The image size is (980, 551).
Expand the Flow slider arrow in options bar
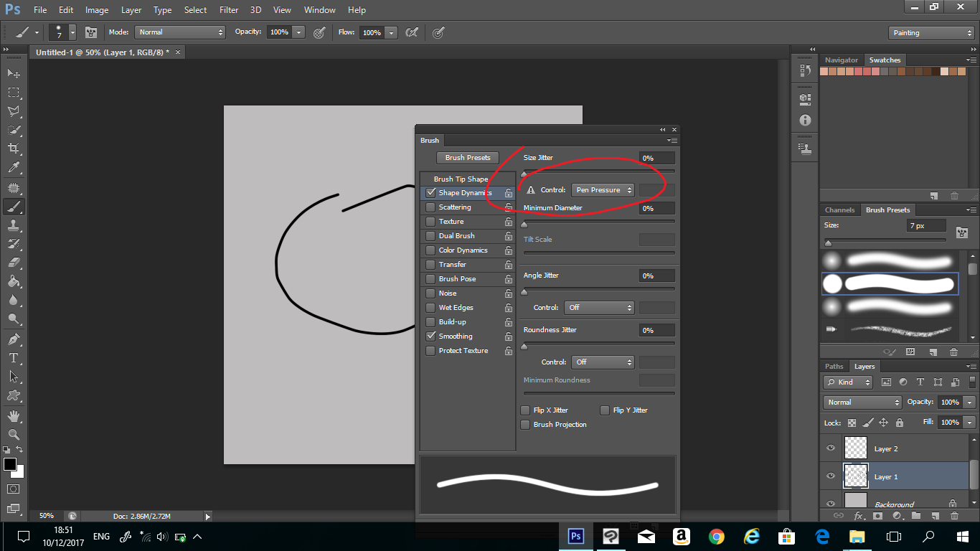(391, 32)
